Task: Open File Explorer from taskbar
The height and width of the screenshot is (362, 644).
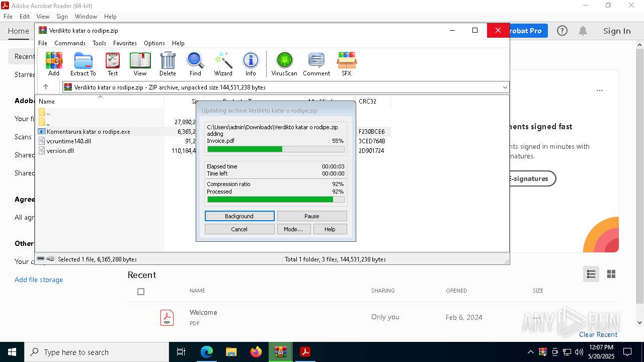Action: [231, 352]
